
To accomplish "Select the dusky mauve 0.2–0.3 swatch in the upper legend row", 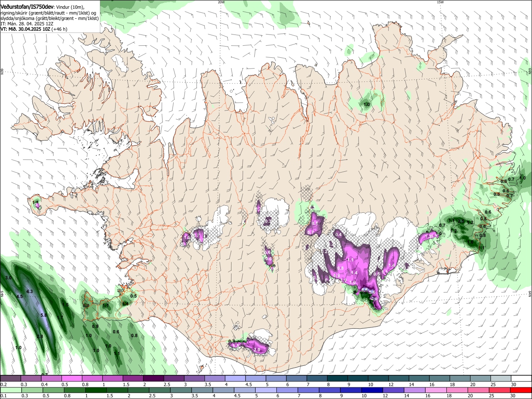I will (x=11, y=379).
